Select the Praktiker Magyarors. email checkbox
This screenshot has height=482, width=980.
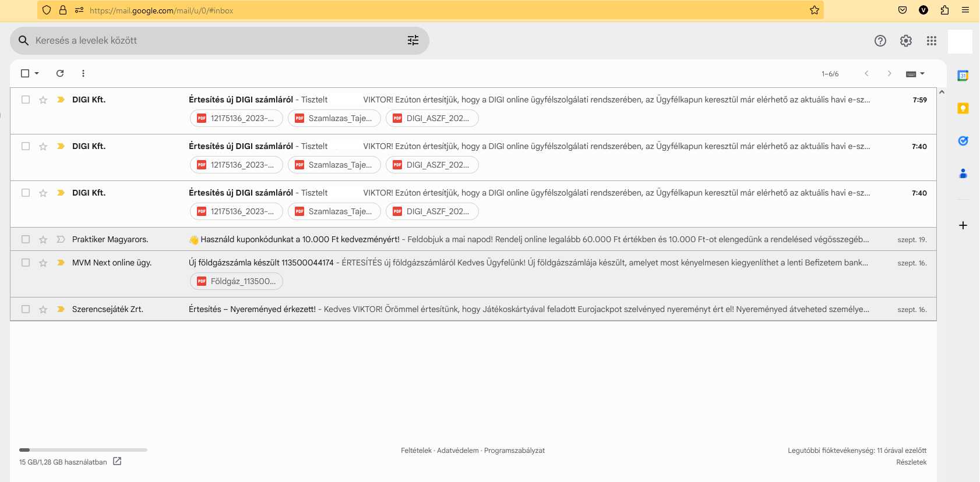tap(26, 239)
